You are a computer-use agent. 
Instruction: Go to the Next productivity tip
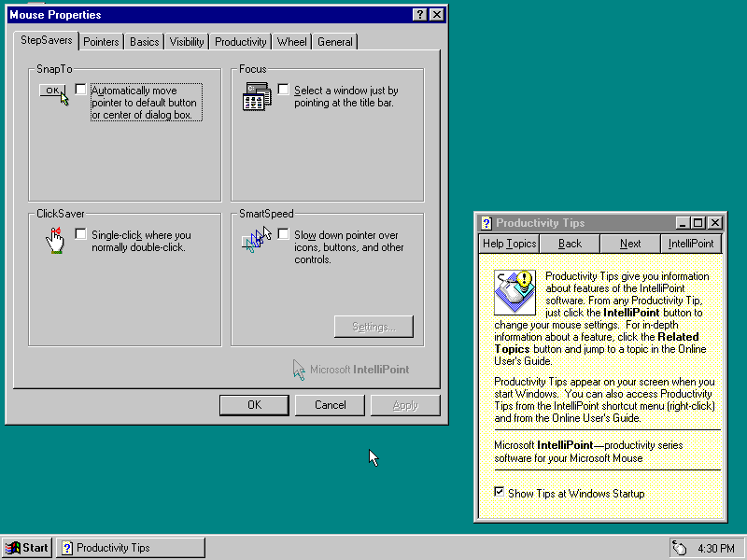(630, 244)
